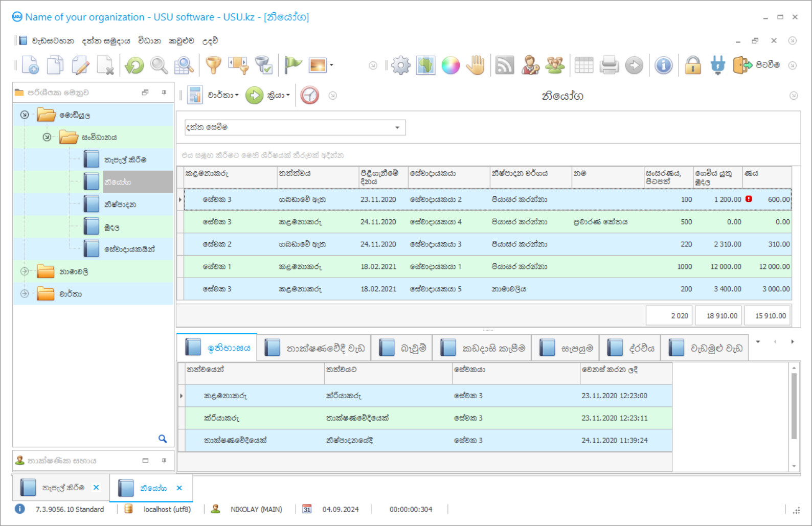The image size is (812, 526).
Task: Select 'නිෂ්පාදන' in the tree
Action: click(120, 204)
